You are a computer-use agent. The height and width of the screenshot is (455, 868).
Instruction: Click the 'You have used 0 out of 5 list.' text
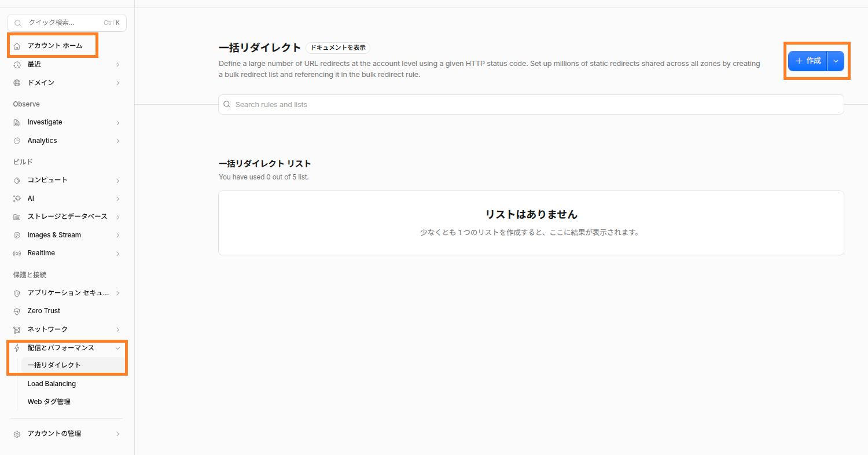click(x=264, y=177)
